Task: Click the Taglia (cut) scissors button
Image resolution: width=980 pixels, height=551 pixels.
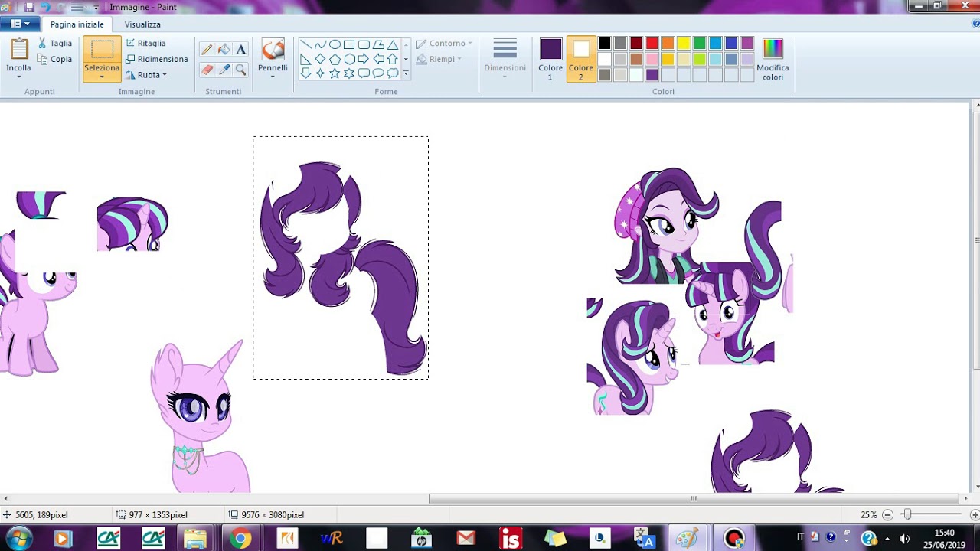Action: (x=54, y=44)
